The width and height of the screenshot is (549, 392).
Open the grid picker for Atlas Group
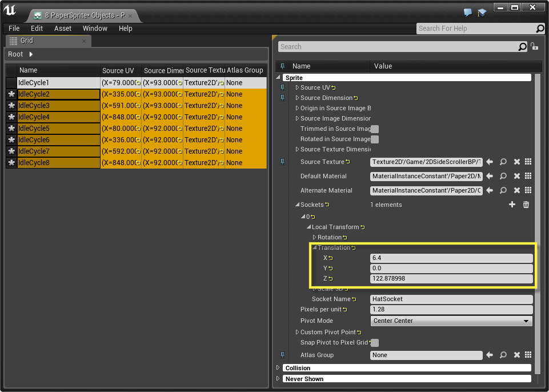pyautogui.click(x=528, y=355)
